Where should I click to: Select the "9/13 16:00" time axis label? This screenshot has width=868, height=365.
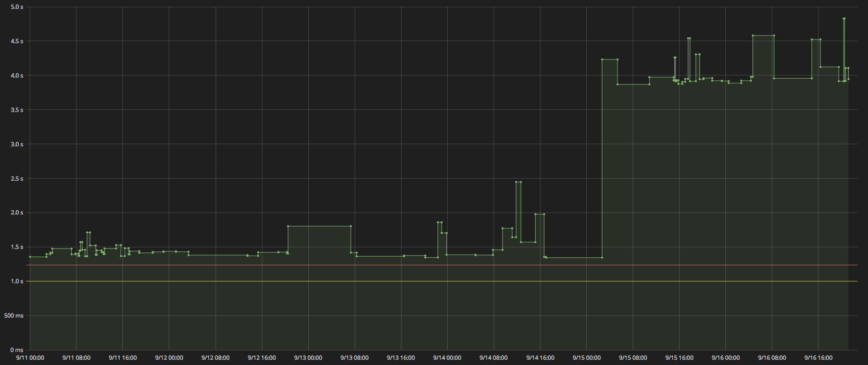click(x=401, y=358)
